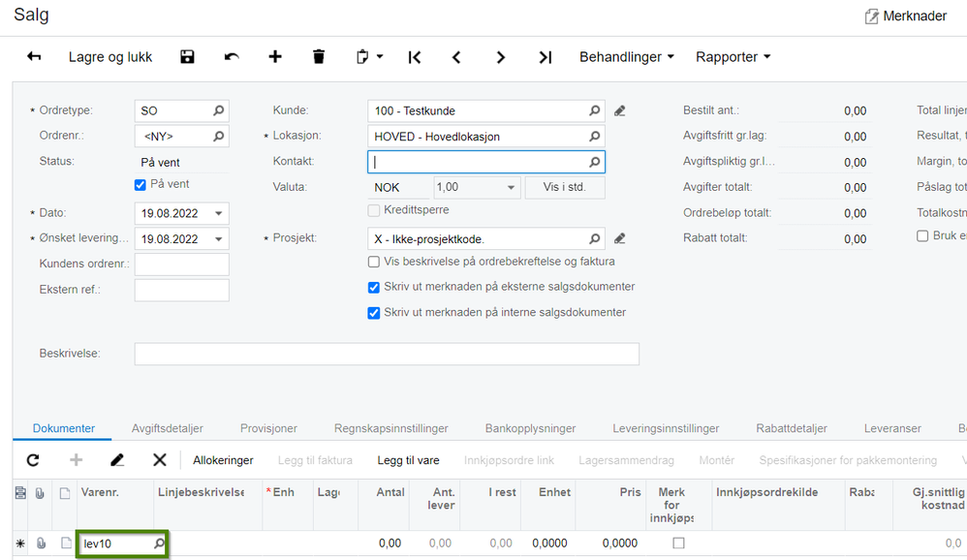Click the Antal cell in lev10 row

(383, 544)
